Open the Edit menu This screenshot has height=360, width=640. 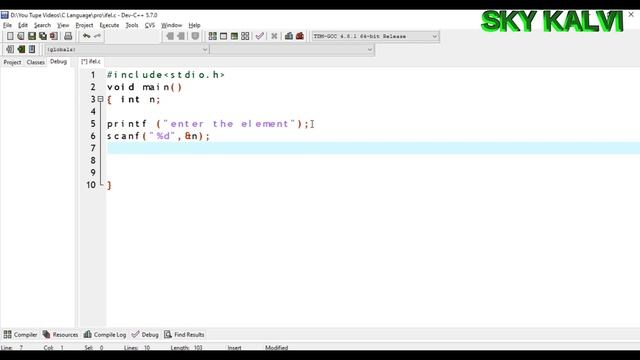[23, 25]
